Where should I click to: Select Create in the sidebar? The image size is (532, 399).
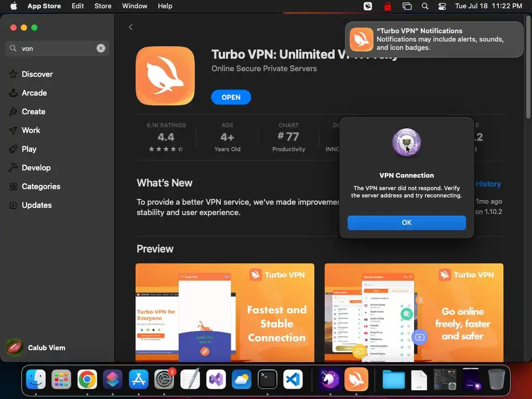click(33, 111)
